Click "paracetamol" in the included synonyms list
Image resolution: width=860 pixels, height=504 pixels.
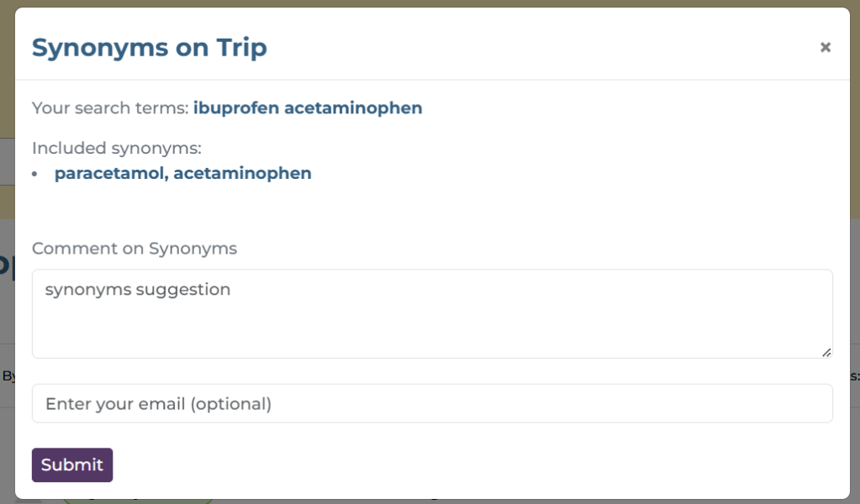108,174
